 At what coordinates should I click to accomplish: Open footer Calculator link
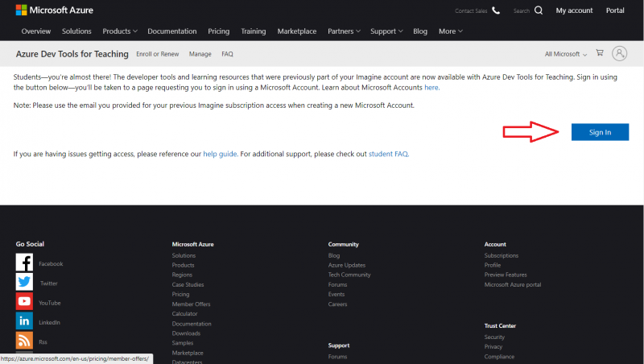(184, 314)
